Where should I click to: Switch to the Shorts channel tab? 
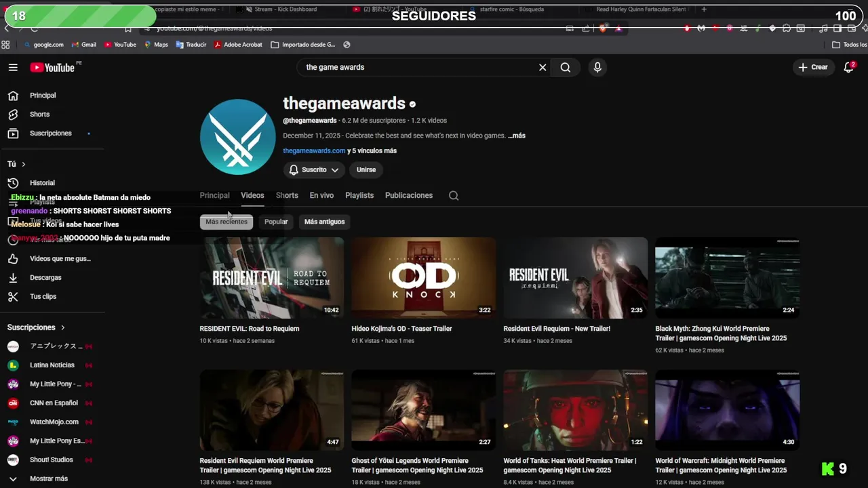tap(287, 195)
